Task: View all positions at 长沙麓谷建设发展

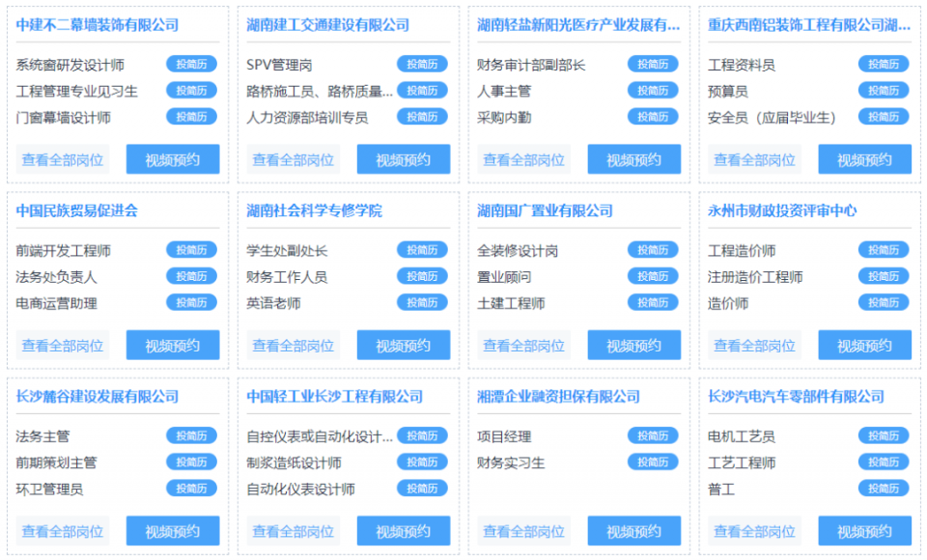Action: pyautogui.click(x=63, y=531)
